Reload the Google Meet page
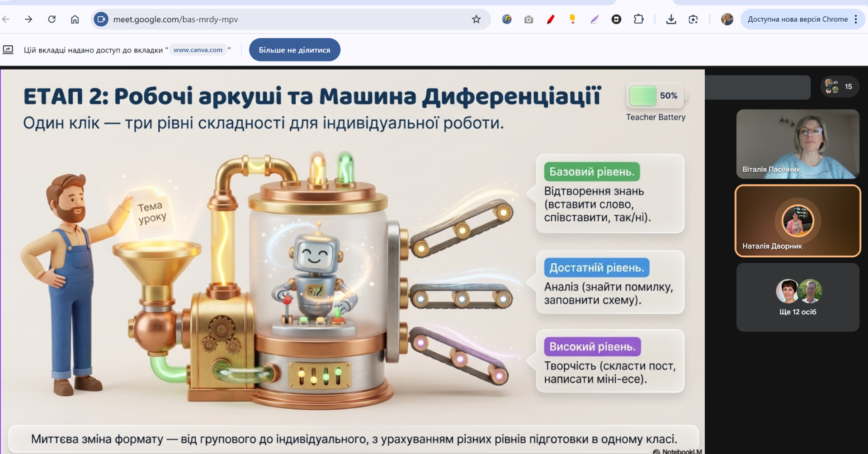The image size is (868, 454). pyautogui.click(x=52, y=19)
